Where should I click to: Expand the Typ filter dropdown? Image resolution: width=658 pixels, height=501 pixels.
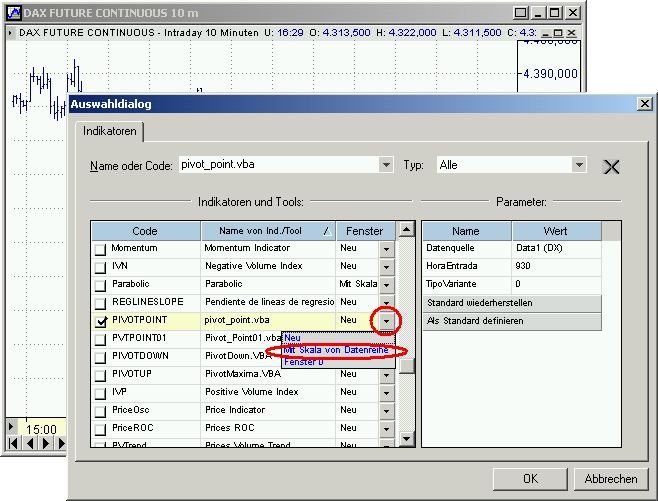pyautogui.click(x=578, y=165)
